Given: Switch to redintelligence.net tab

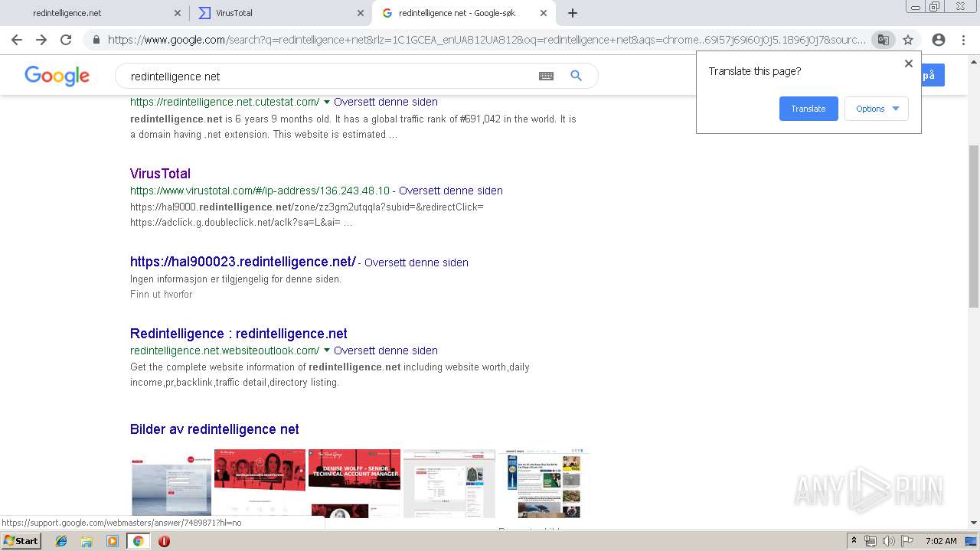Looking at the screenshot, I should click(x=94, y=13).
